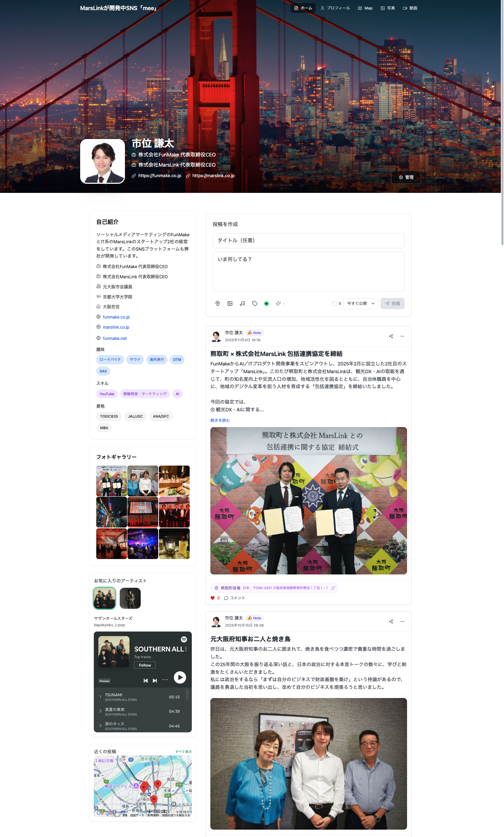Select the DTM hobby tag
Screen dimensions: 504x837
[x=177, y=360]
